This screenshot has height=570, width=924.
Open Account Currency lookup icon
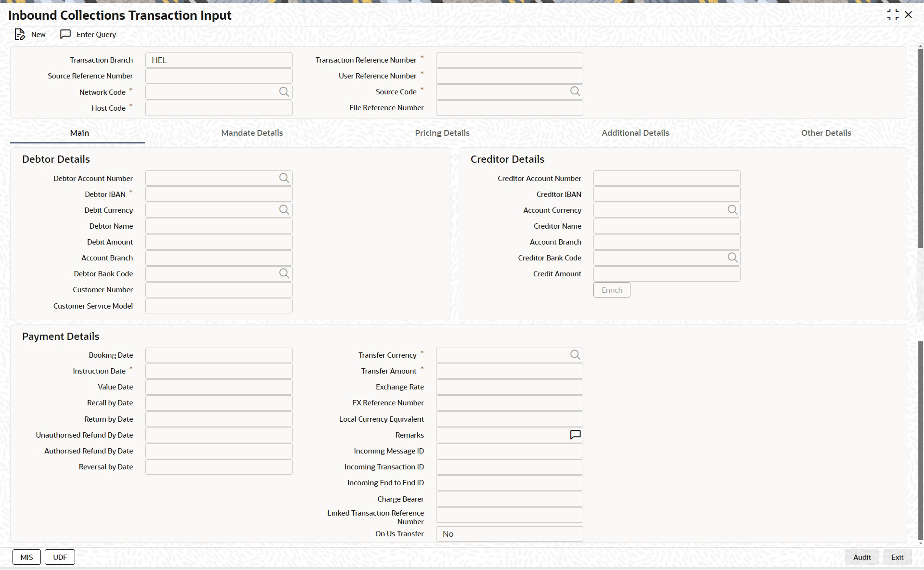tap(732, 210)
